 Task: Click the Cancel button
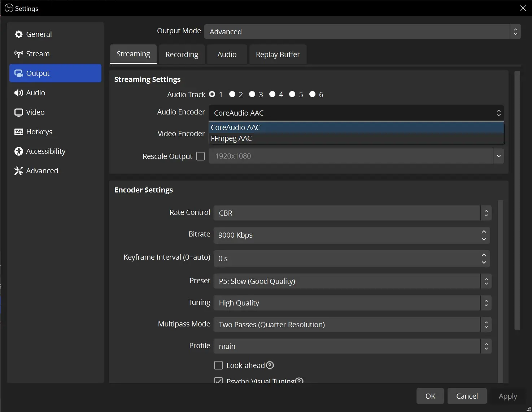point(467,396)
